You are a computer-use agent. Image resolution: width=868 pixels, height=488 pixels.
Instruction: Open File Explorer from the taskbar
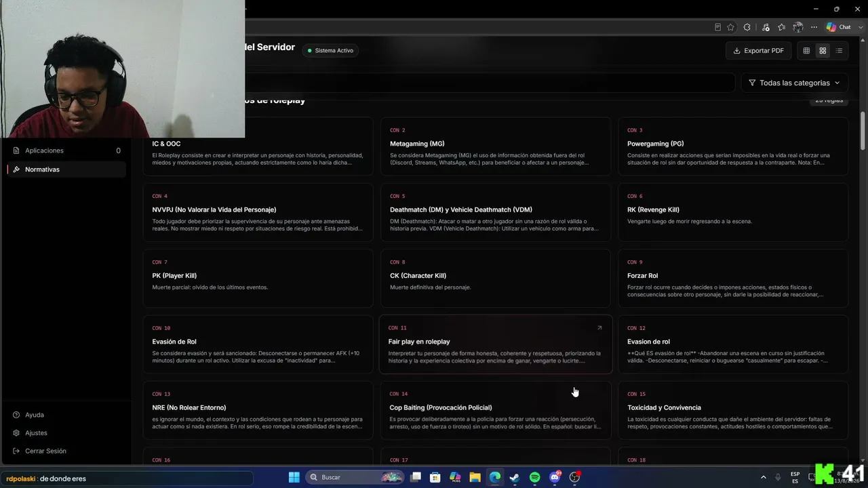tap(475, 477)
